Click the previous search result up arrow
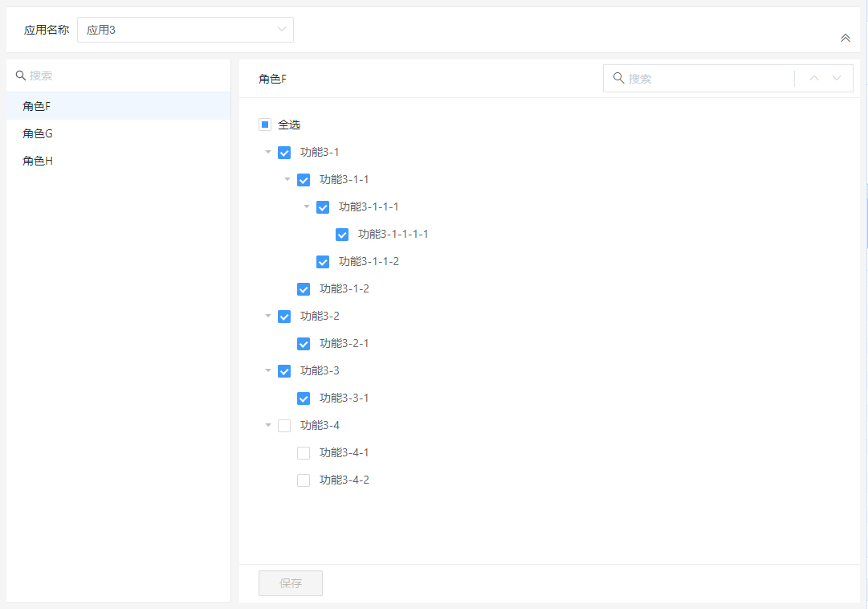Screen dimensions: 868x609 (814, 79)
